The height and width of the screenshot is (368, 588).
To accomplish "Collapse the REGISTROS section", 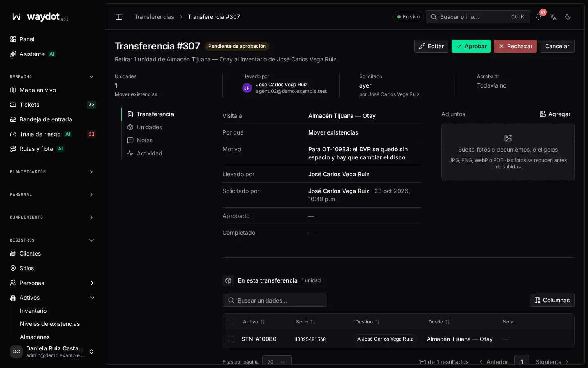I will click(52, 240).
